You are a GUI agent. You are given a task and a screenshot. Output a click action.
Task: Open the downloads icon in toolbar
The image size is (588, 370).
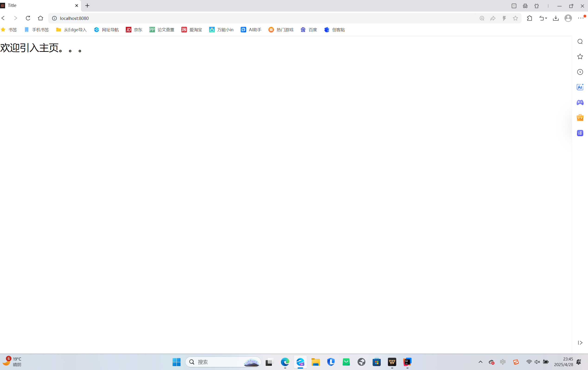556,18
